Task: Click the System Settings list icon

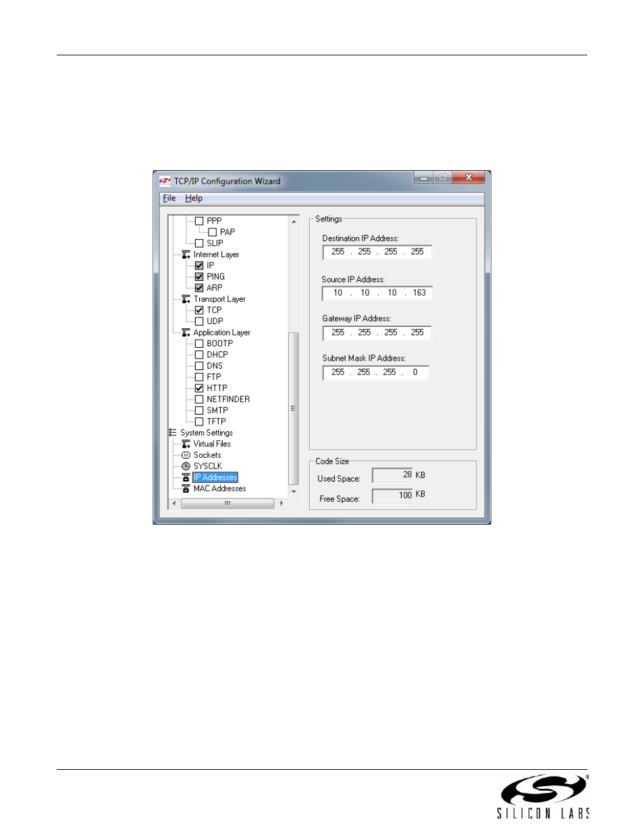Action: pyautogui.click(x=173, y=433)
